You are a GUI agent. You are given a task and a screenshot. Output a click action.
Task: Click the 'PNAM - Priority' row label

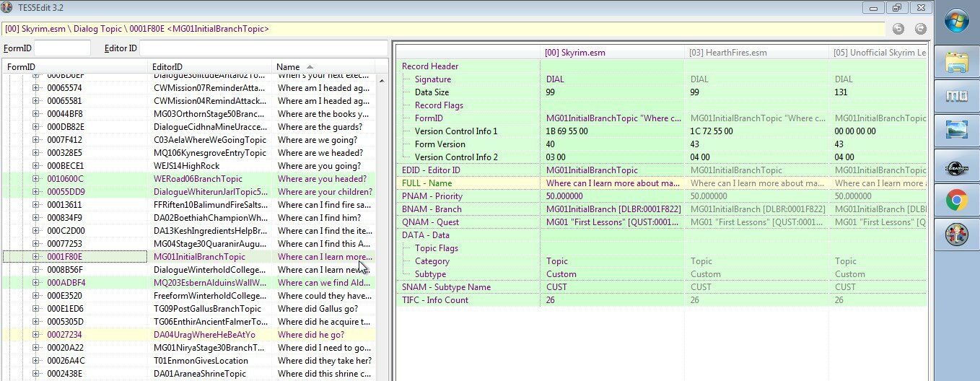click(x=432, y=196)
